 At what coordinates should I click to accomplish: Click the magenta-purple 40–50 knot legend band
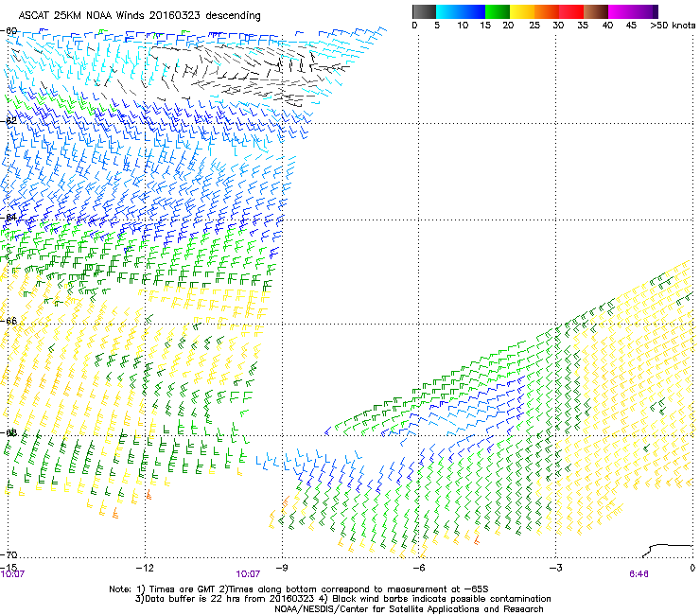(633, 11)
